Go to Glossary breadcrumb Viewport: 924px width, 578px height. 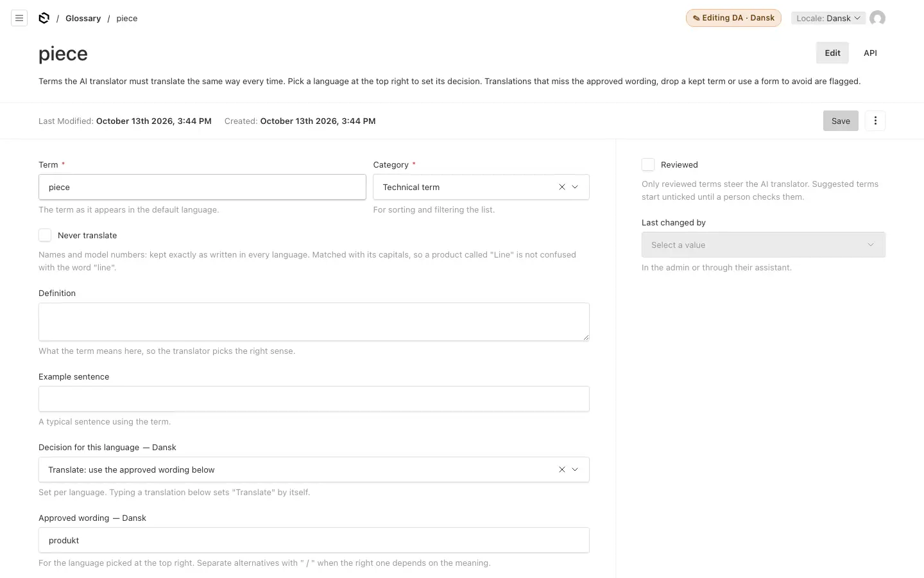[83, 18]
